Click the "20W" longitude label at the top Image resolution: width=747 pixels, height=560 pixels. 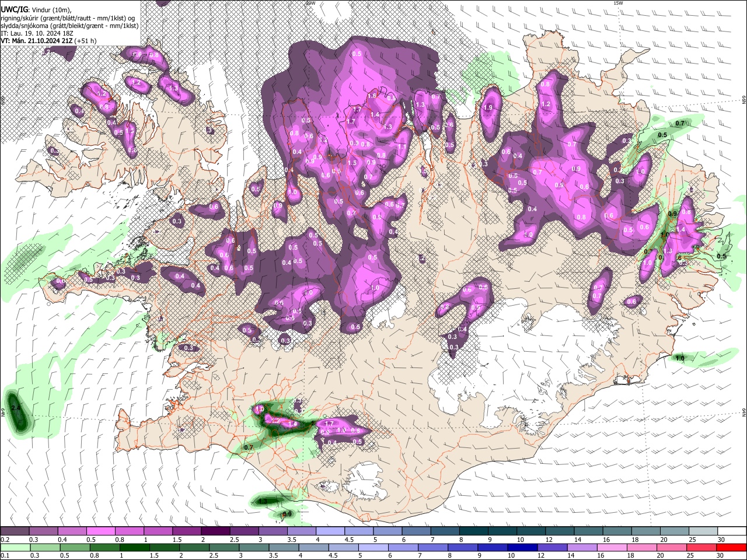[x=310, y=3]
